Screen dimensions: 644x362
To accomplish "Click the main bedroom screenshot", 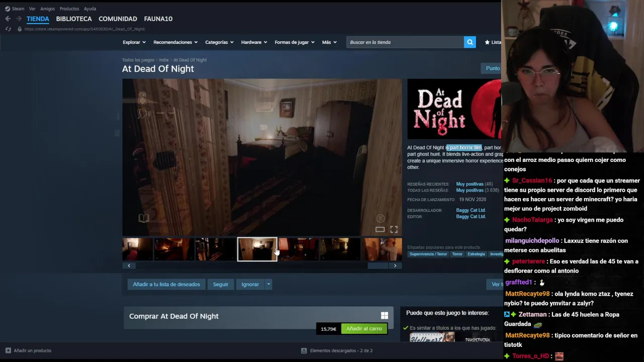I will click(x=262, y=157).
